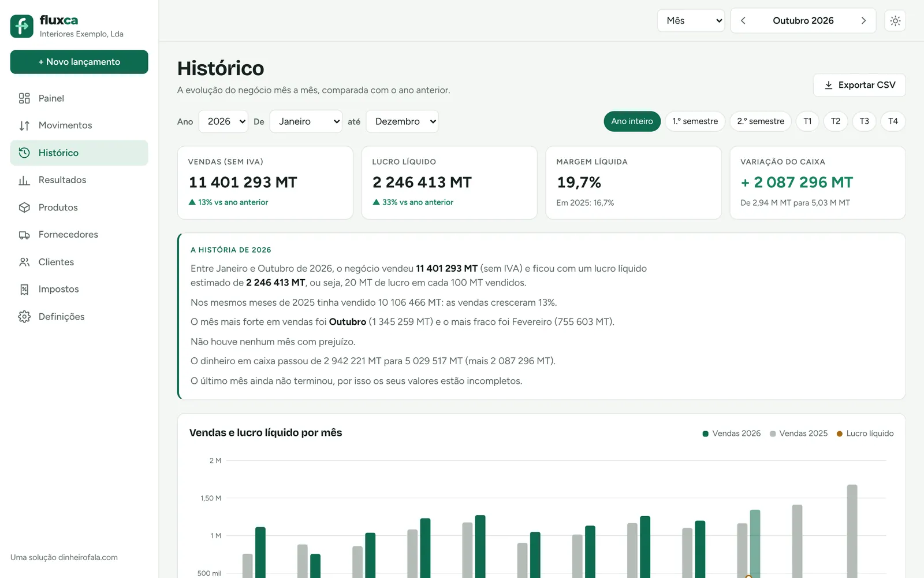This screenshot has height=578, width=924.
Task: Select the 2.º semestre filter
Action: click(x=761, y=121)
